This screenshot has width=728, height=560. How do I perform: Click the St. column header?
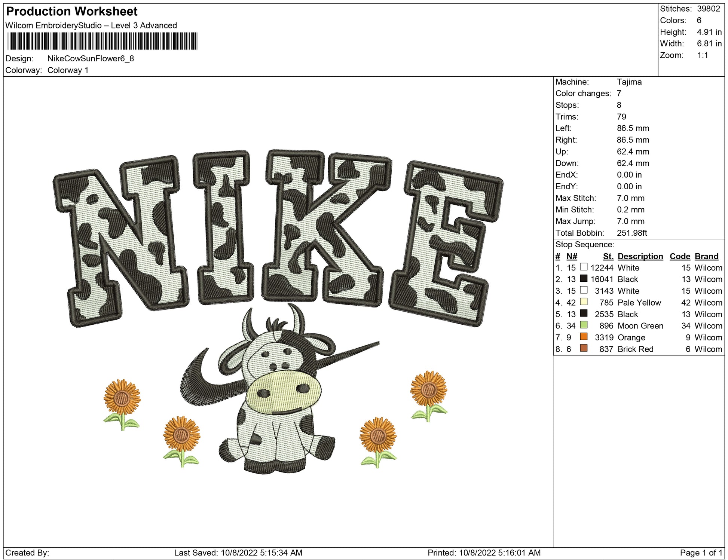[608, 256]
